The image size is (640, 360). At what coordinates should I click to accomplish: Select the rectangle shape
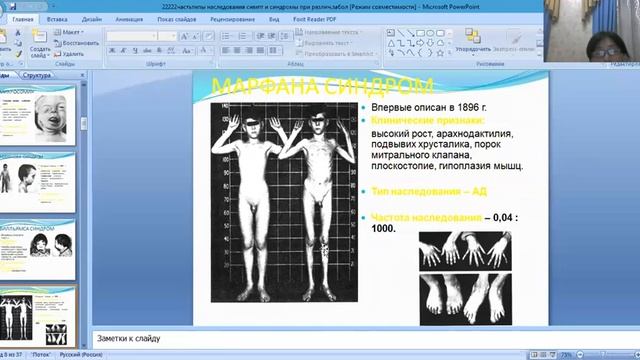(420, 33)
